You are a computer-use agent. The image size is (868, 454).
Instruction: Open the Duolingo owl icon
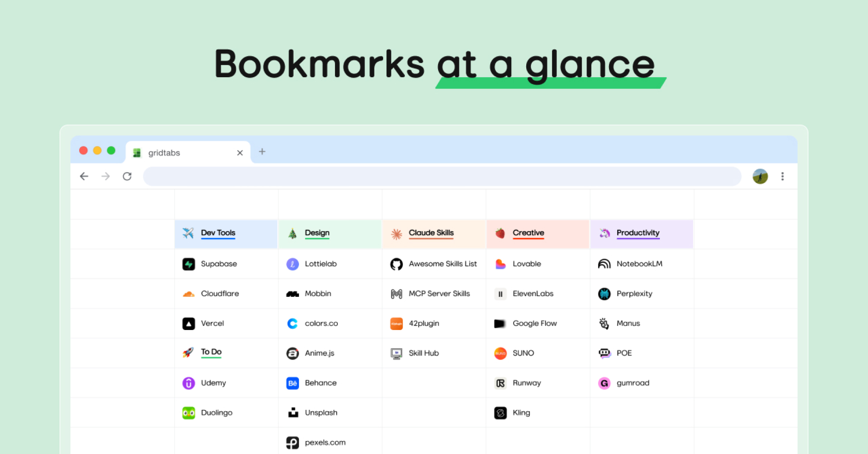(x=189, y=413)
